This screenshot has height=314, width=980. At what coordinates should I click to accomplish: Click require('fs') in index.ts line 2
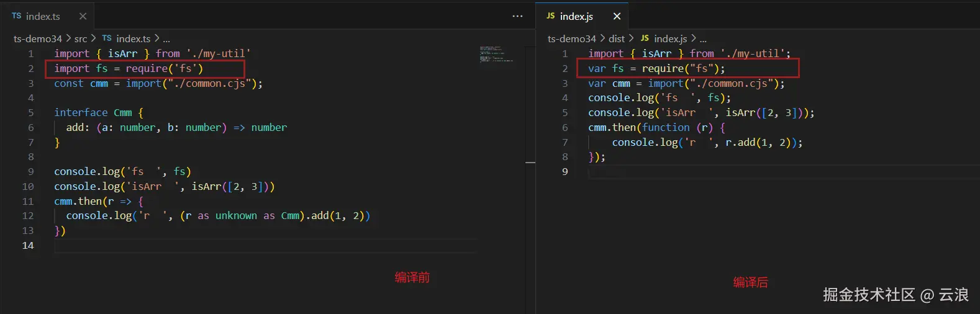click(165, 68)
